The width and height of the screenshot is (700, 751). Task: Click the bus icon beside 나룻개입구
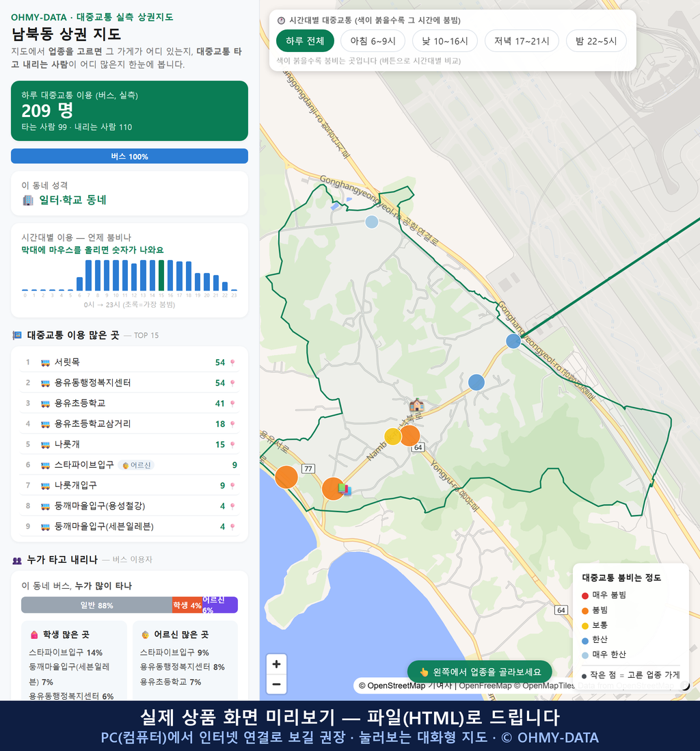(46, 486)
